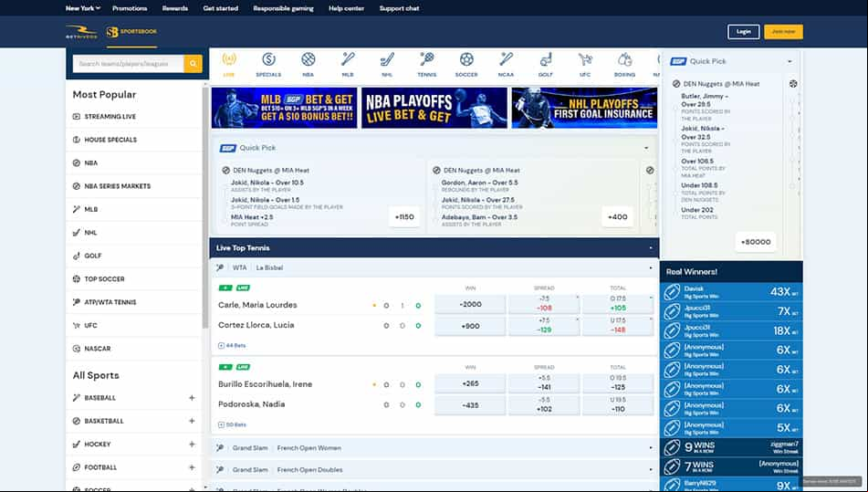The image size is (868, 492).
Task: Open Daviak 43X winner entry
Action: [x=731, y=292]
